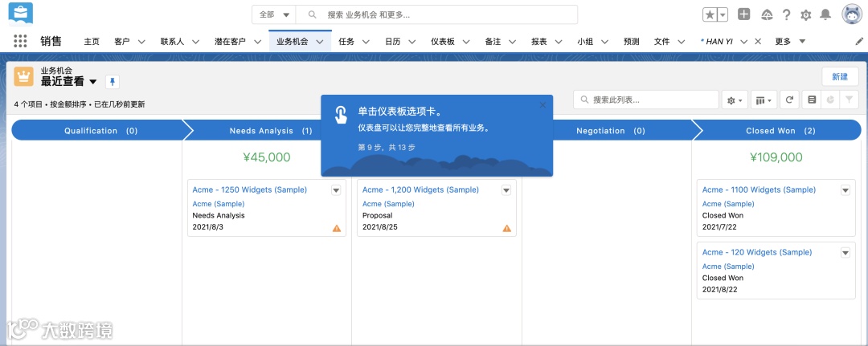Expand the 仪表板 tab chevron menu

point(466,42)
